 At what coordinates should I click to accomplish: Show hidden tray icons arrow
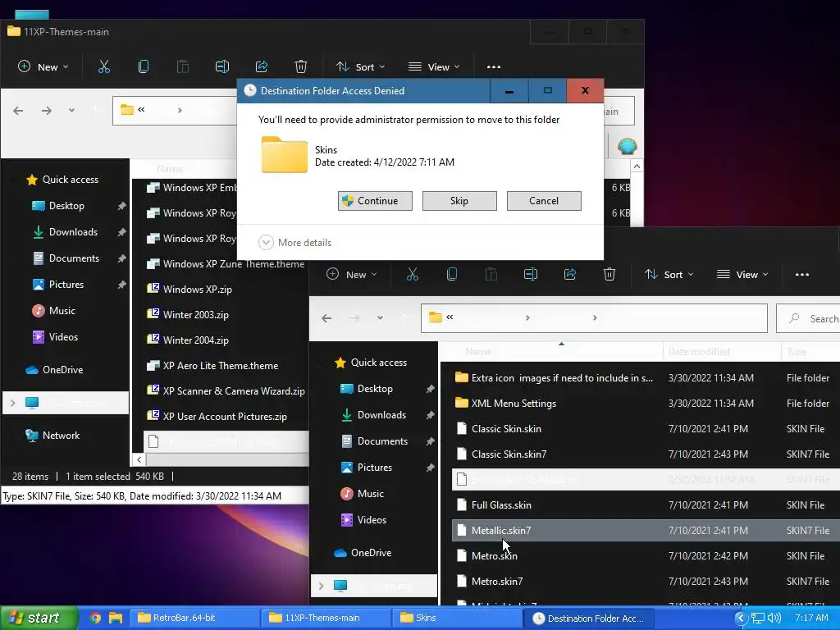741,618
